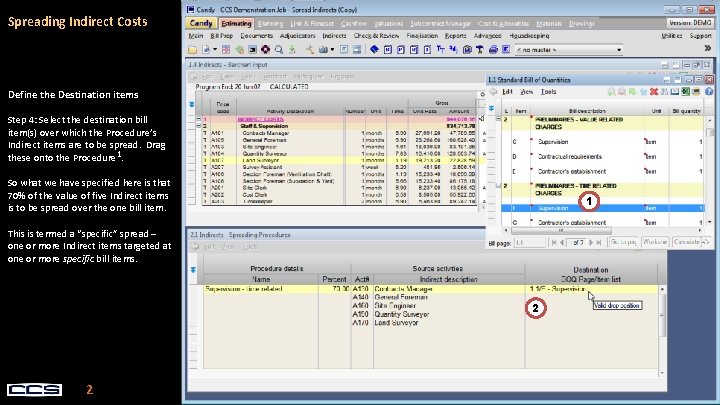The image size is (720, 405).
Task: Click the magnifier search icon in main toolbar
Action: (279, 50)
